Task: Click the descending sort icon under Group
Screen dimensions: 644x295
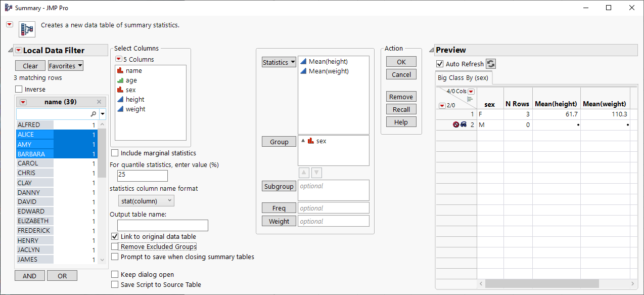Action: point(316,172)
